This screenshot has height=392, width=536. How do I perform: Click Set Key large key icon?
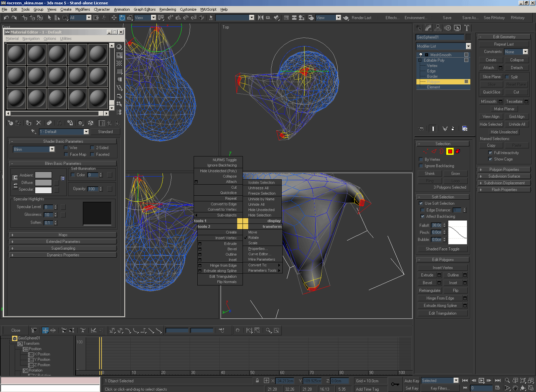pos(395,384)
